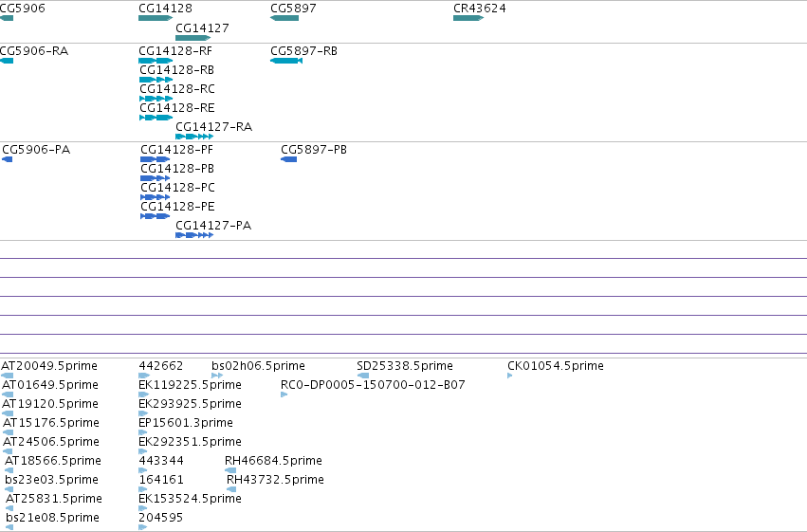Select the RH46684.5prime EST label
807x532 pixels.
[x=273, y=461]
